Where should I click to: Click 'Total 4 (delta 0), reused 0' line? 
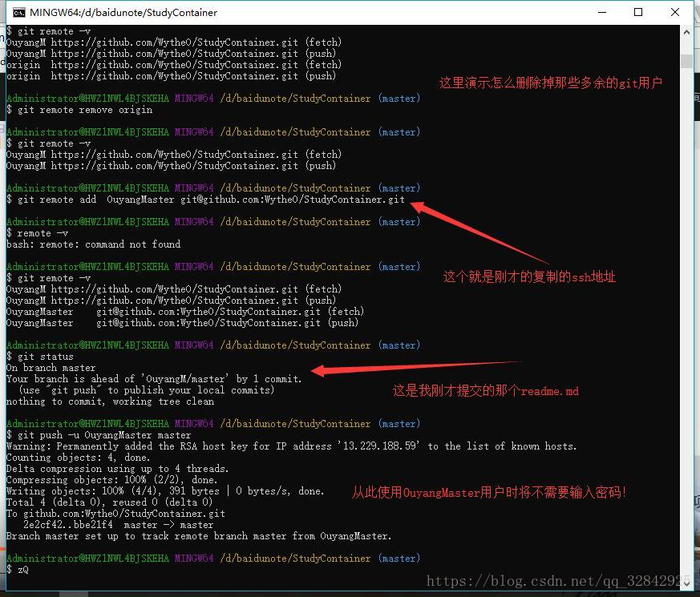pos(109,502)
